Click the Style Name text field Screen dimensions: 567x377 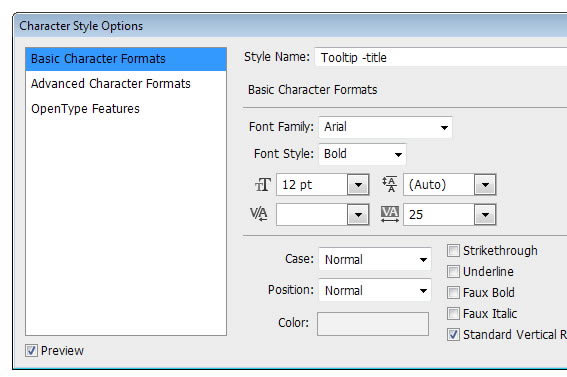(x=441, y=57)
